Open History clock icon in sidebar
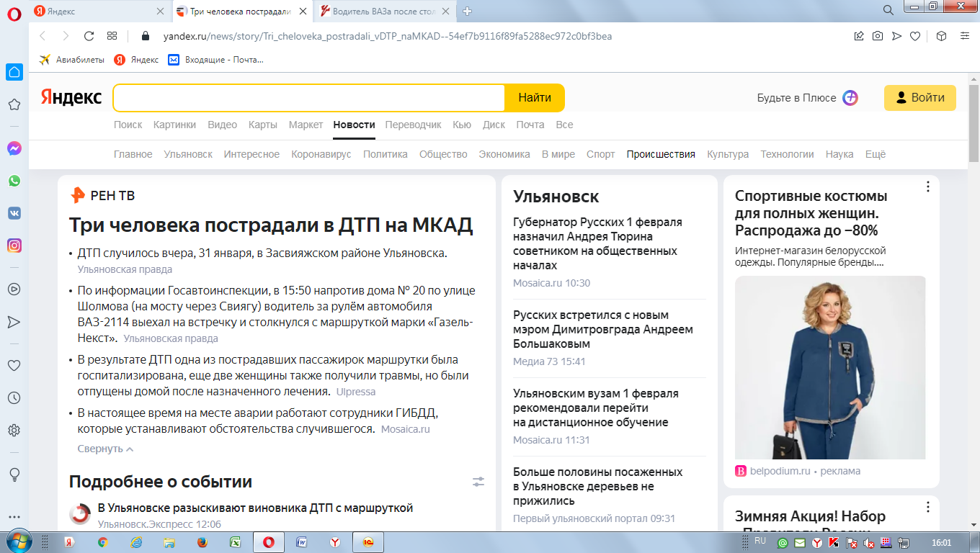The image size is (980, 553). 14,397
